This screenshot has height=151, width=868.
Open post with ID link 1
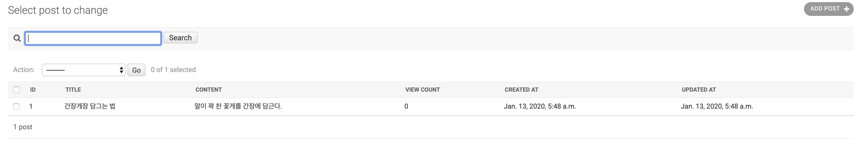(x=31, y=106)
